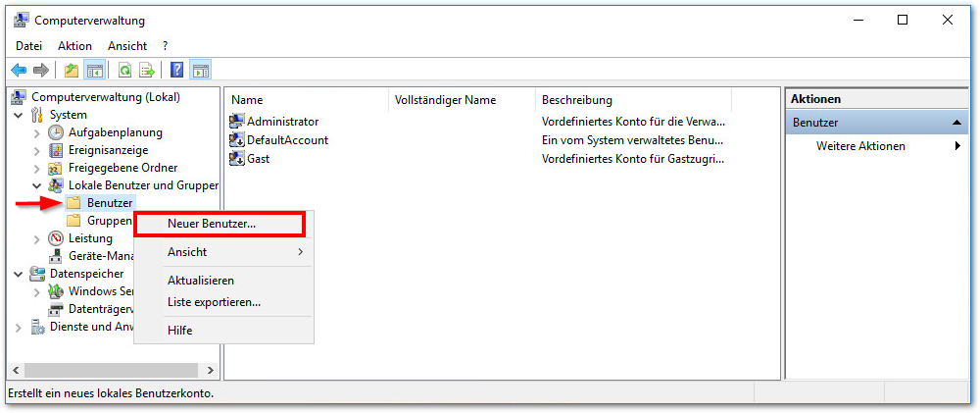Image resolution: width=980 pixels, height=413 pixels.
Task: Collapse the System tree node
Action: (19, 115)
